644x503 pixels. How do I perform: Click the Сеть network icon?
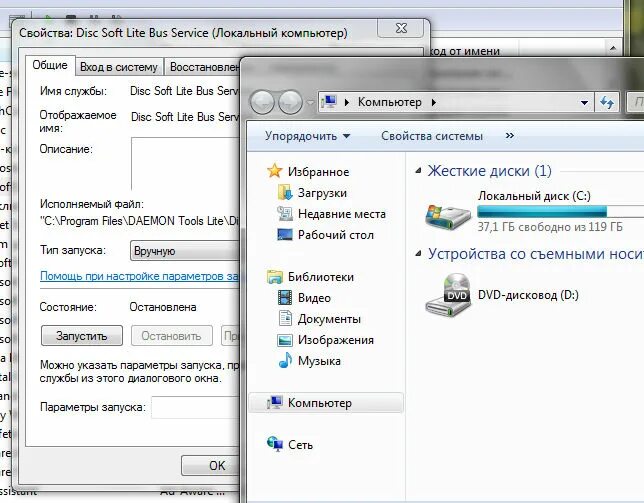(274, 444)
